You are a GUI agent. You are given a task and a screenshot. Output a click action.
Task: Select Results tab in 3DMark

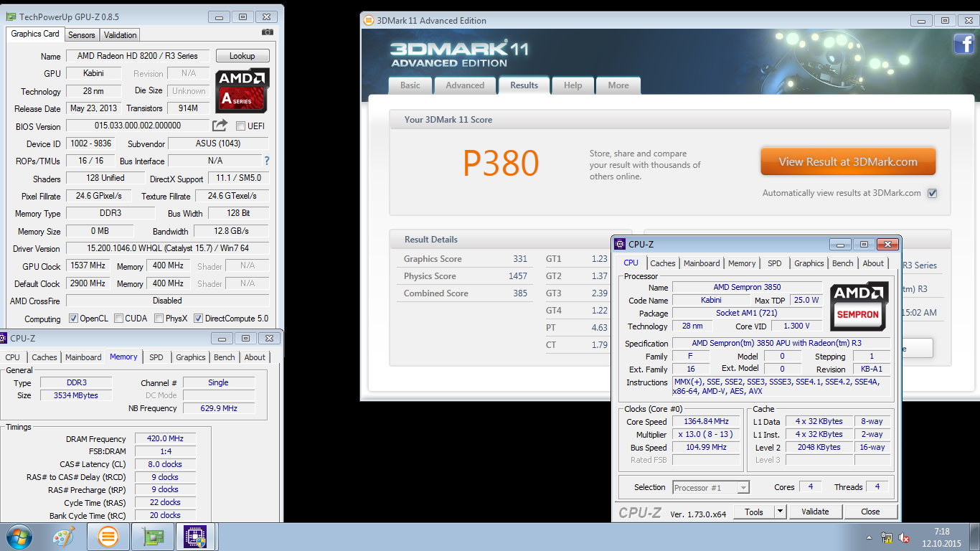[x=524, y=85]
